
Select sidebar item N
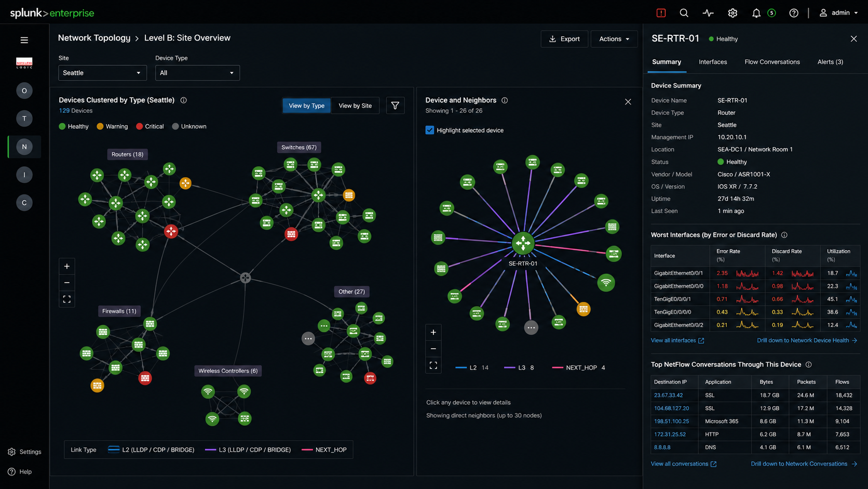[x=24, y=147]
